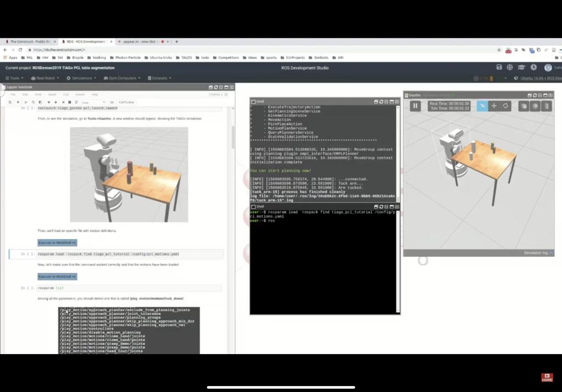Click the clock icon in RDS header

[x=533, y=67]
